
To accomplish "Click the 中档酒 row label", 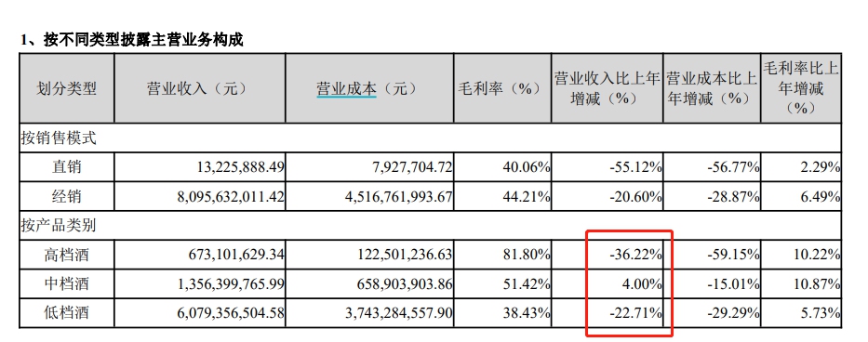I will point(66,283).
